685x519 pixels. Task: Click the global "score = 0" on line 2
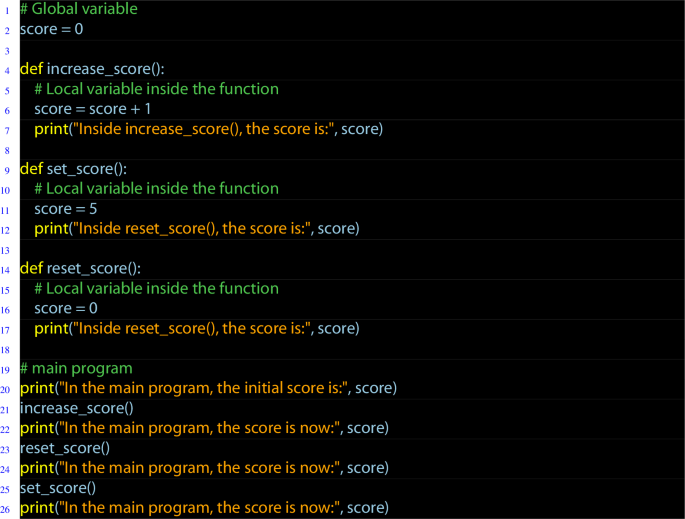51,29
